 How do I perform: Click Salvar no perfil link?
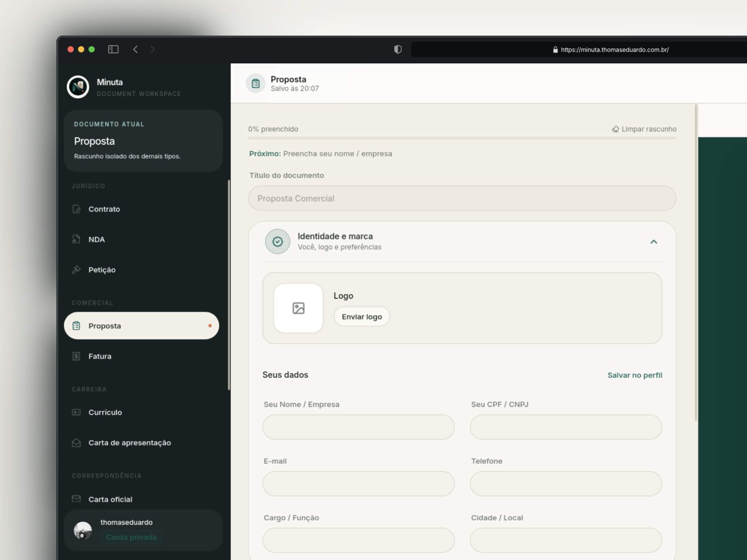635,375
